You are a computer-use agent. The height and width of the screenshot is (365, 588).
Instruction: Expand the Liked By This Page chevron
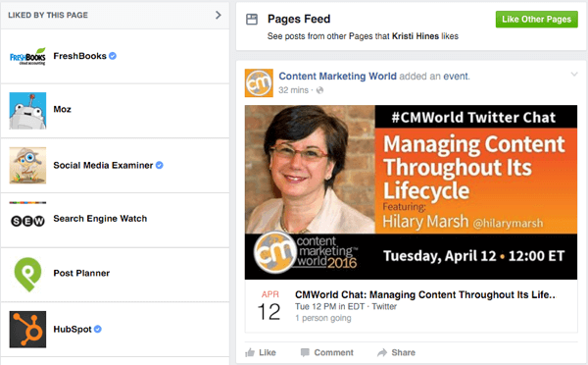[219, 15]
